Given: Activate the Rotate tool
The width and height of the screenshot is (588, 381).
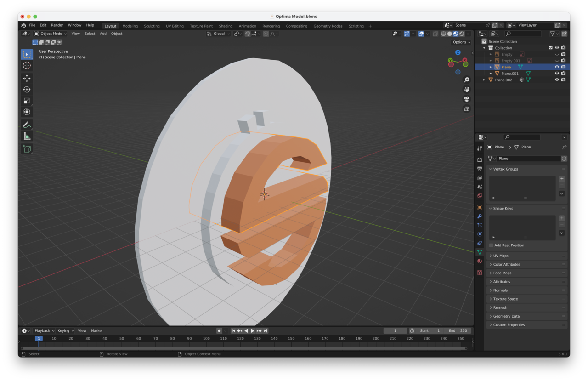Looking at the screenshot, I should [27, 90].
